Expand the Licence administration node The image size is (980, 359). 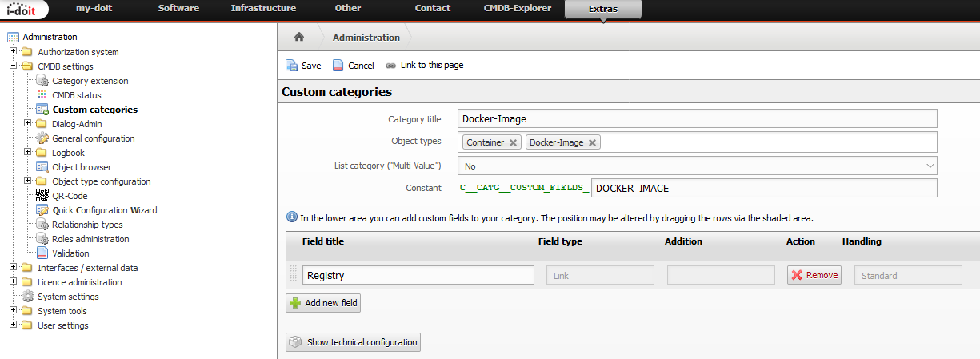pyautogui.click(x=13, y=281)
